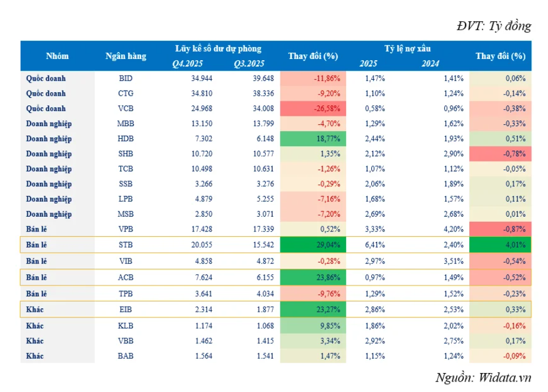Open the Widata.vn source text
This screenshot has width=548, height=392.
pos(483,377)
